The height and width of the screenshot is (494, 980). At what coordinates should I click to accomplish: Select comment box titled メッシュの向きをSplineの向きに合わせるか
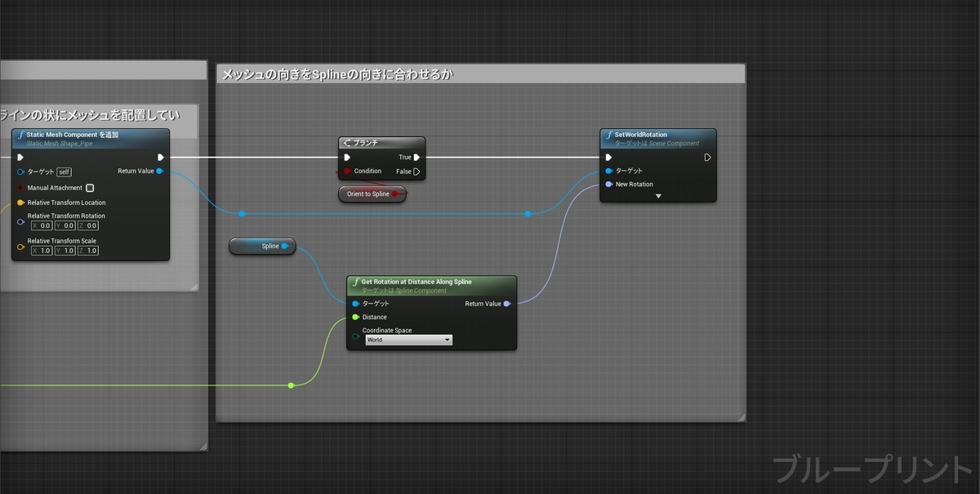click(x=481, y=73)
